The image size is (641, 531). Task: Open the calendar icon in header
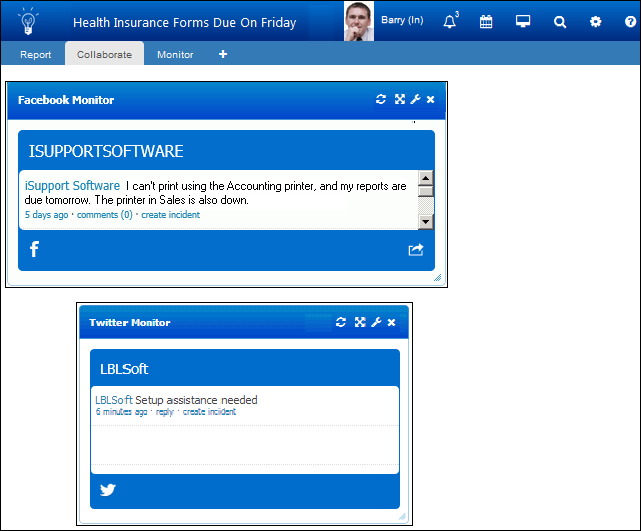486,21
